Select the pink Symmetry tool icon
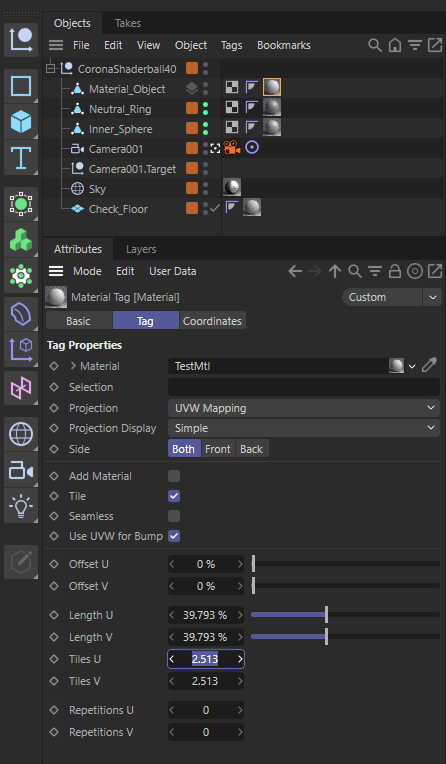 click(21, 388)
